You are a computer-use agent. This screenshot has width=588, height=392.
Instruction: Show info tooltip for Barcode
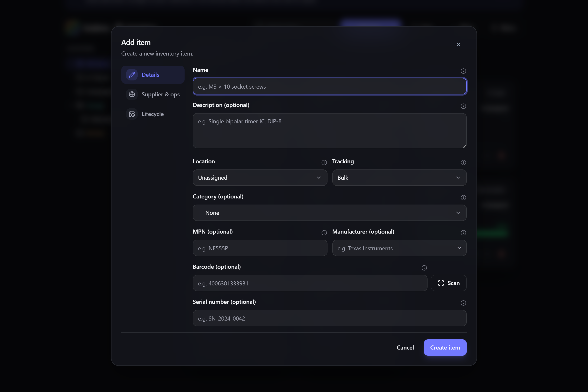tap(424, 268)
